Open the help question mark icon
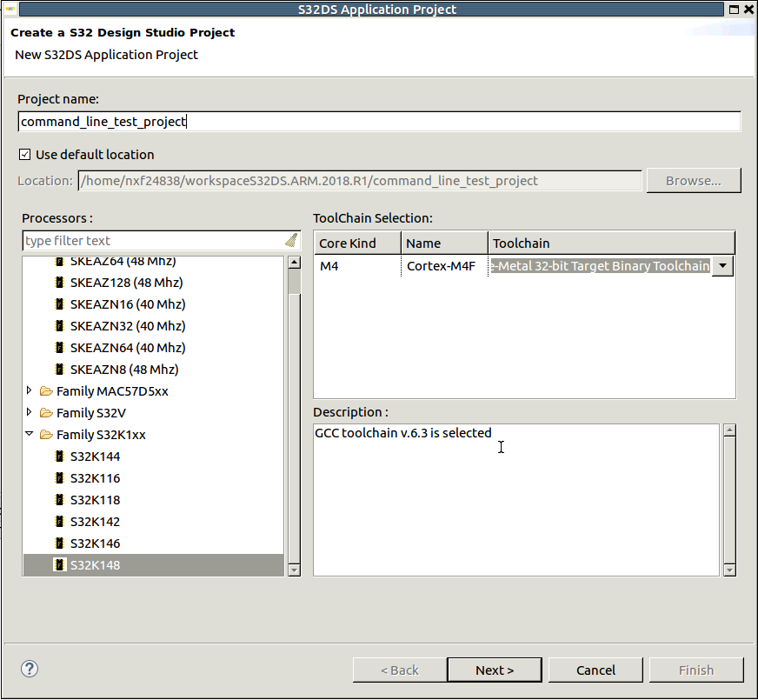 click(30, 669)
